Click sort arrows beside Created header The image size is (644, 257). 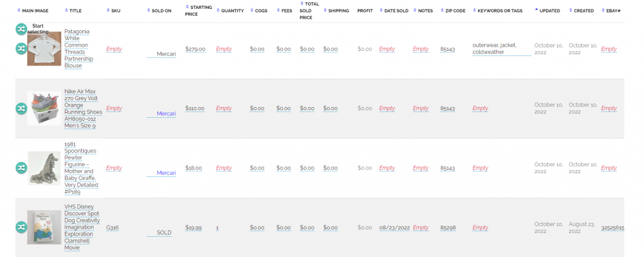coord(571,11)
